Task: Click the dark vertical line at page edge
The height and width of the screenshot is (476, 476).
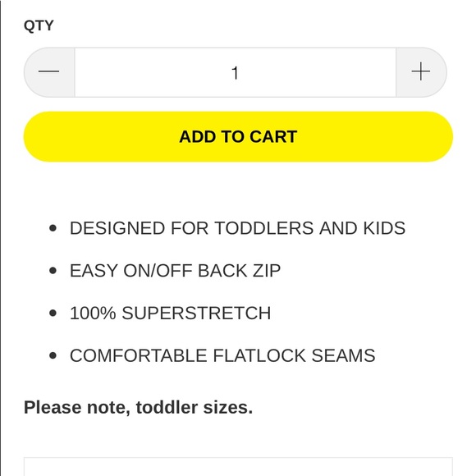Action: (x=1, y=238)
